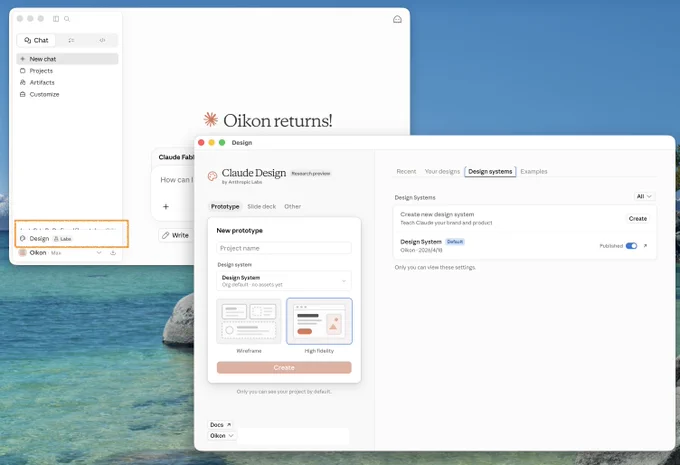
Task: Click the search icon in Claude window
Action: click(x=67, y=19)
